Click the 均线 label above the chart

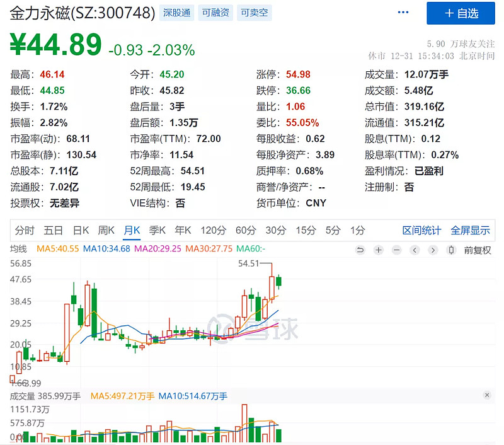(19, 249)
